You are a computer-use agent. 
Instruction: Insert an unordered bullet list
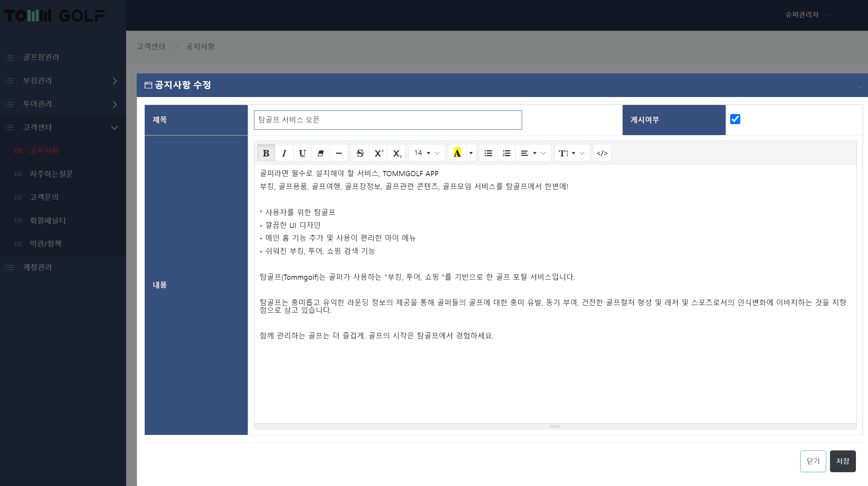coord(488,153)
